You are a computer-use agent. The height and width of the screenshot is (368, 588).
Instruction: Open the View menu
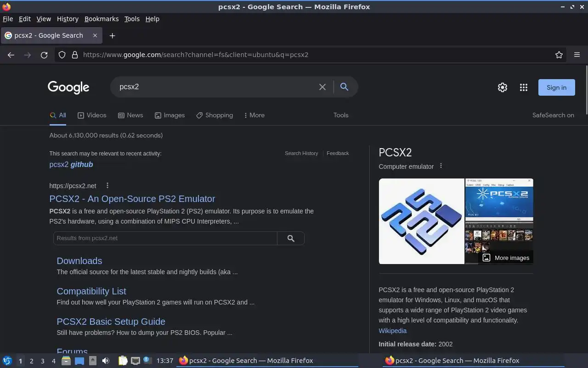pyautogui.click(x=44, y=19)
